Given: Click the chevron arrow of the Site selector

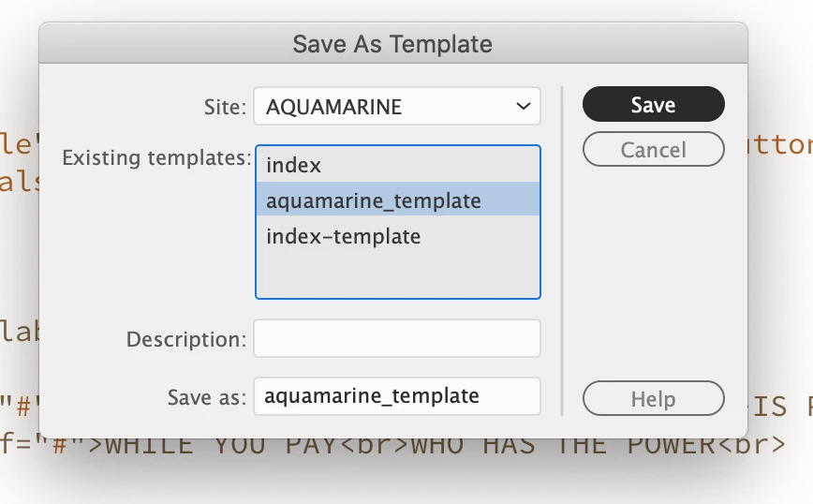Looking at the screenshot, I should [x=523, y=107].
